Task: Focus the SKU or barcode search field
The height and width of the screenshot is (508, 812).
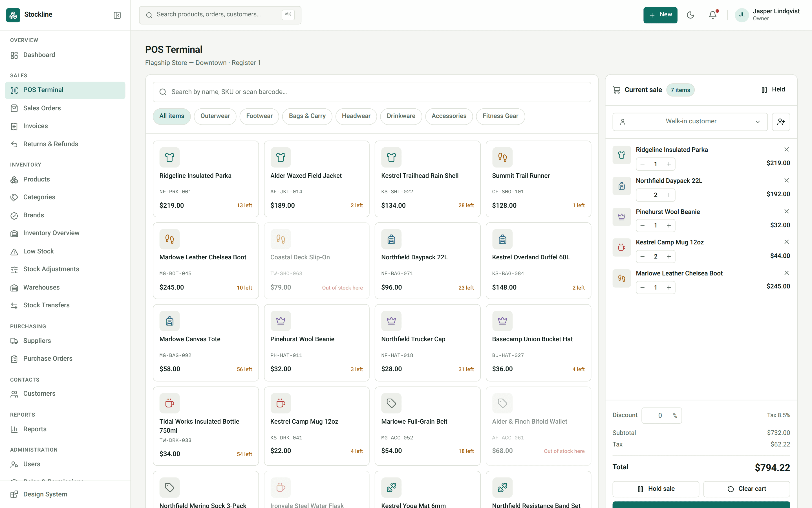Action: [x=372, y=92]
